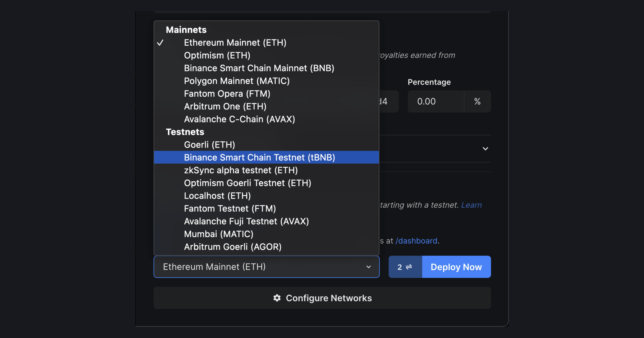
Task: Select zkSync alpha testnet (ETH)
Action: click(x=241, y=170)
